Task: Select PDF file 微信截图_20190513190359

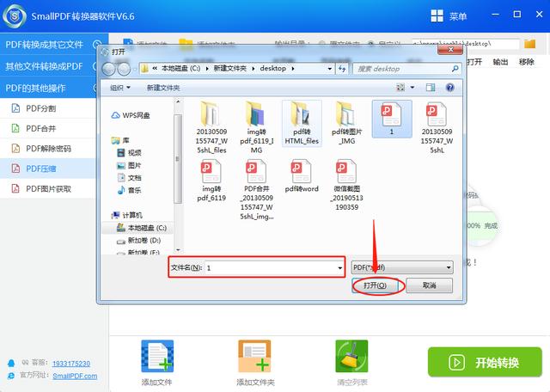Action: [x=346, y=186]
